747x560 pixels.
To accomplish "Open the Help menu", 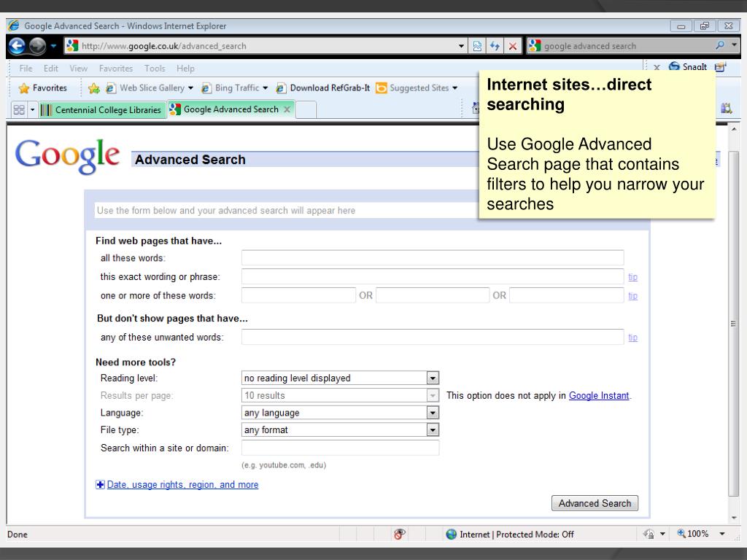I will (x=185, y=69).
